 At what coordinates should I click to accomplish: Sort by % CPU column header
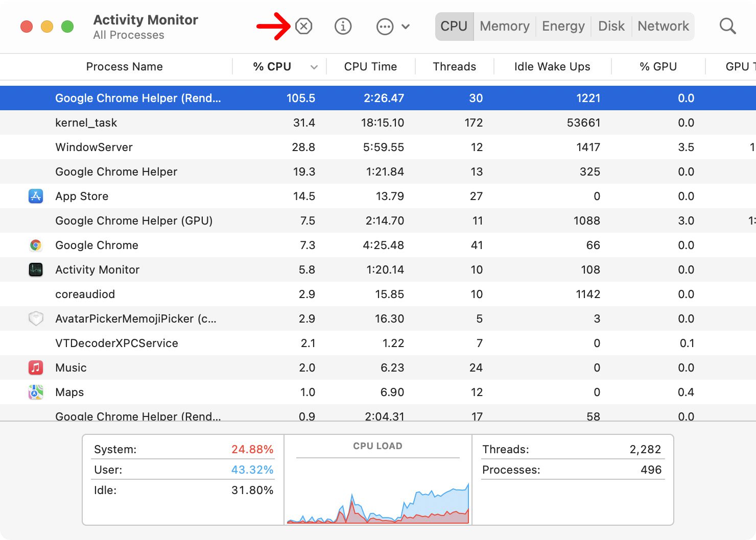[272, 66]
